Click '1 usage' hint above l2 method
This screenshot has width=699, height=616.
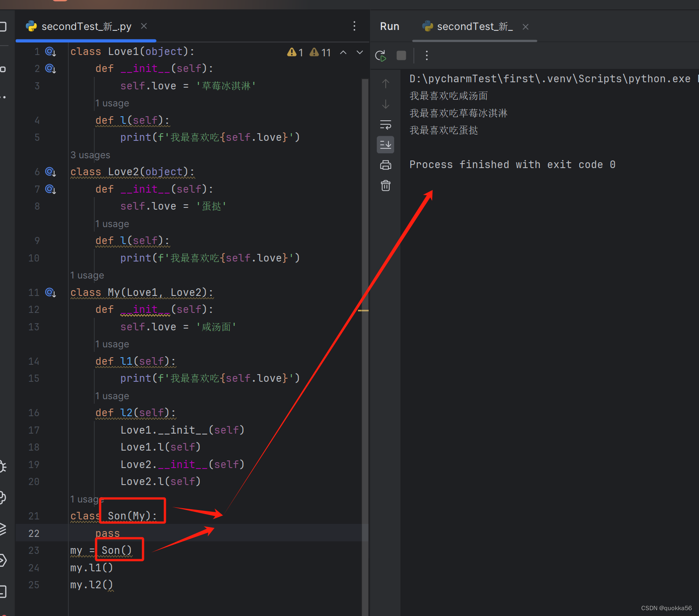[x=112, y=396]
